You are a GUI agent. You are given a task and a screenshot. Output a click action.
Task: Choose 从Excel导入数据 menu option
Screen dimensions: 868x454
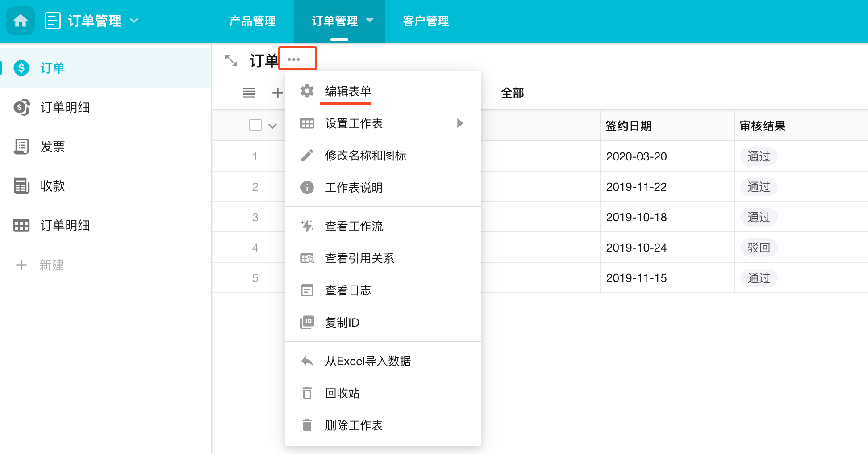coord(367,361)
